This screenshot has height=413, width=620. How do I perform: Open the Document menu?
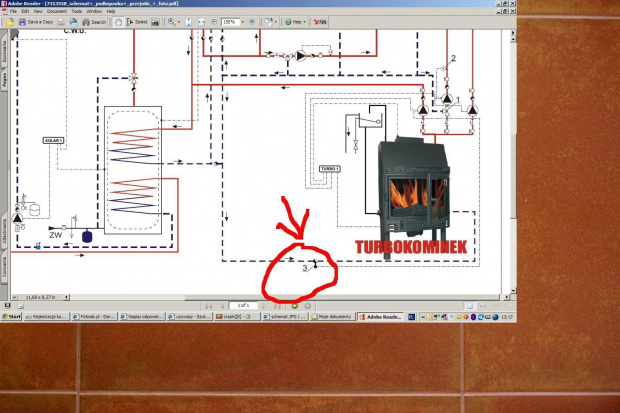tap(56, 11)
